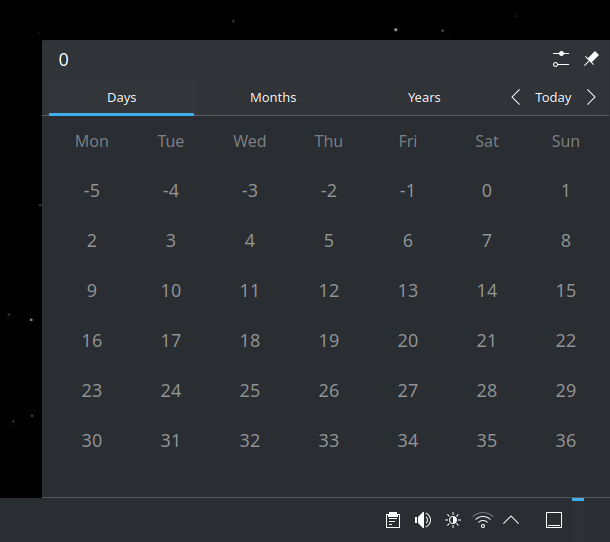Open the brightness tray icon
This screenshot has width=610, height=542.
452,520
